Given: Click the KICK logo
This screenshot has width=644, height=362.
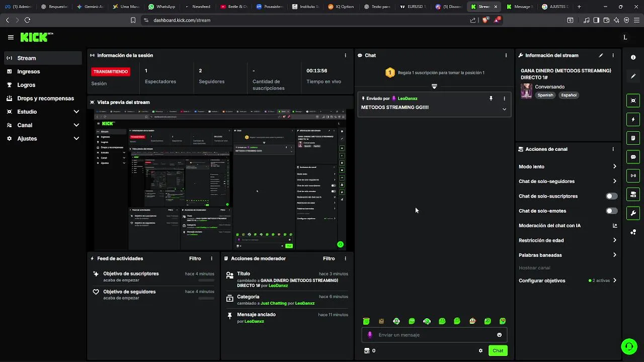Looking at the screenshot, I should 37,37.
